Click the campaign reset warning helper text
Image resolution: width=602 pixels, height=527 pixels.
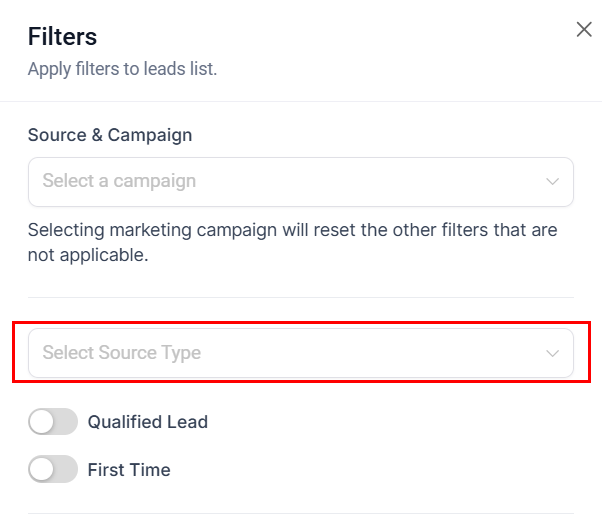click(x=292, y=230)
